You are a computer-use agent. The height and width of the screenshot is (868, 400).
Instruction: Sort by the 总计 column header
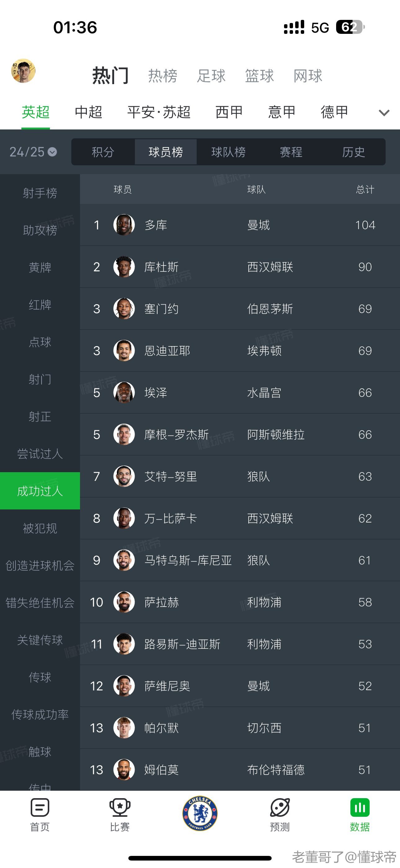365,189
